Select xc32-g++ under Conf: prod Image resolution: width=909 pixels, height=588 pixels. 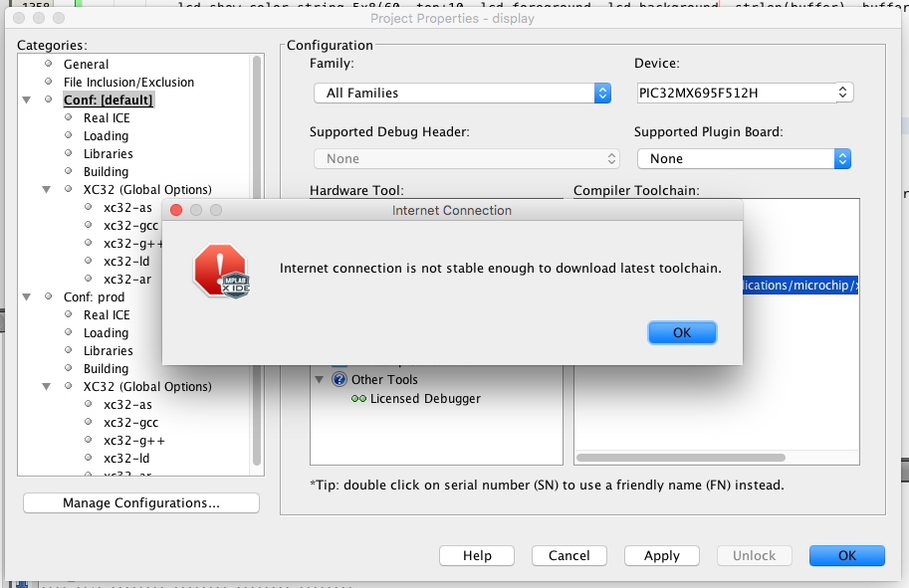pyautogui.click(x=134, y=441)
